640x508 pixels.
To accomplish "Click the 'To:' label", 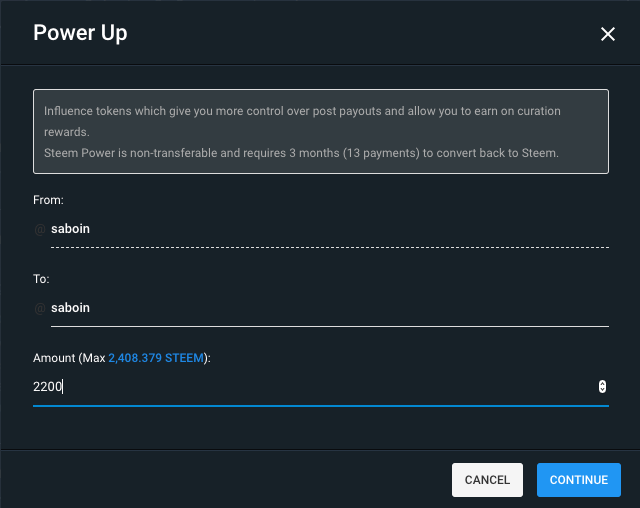I will click(41, 279).
